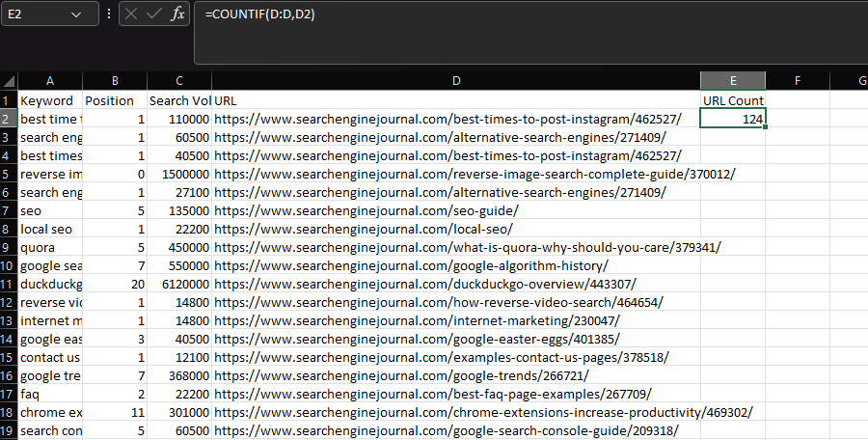This screenshot has height=440, width=868.
Task: Click the keyword cell 'local seo'
Action: (50, 229)
